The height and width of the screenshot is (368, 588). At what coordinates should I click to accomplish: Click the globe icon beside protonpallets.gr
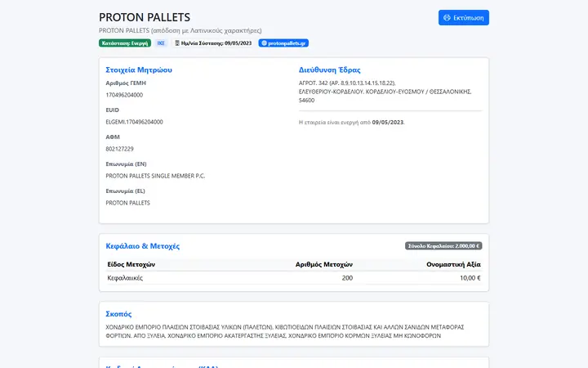point(264,43)
